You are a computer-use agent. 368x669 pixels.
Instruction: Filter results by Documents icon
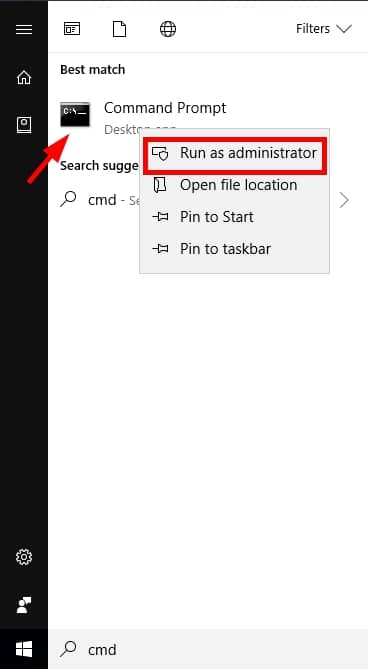pos(119,29)
